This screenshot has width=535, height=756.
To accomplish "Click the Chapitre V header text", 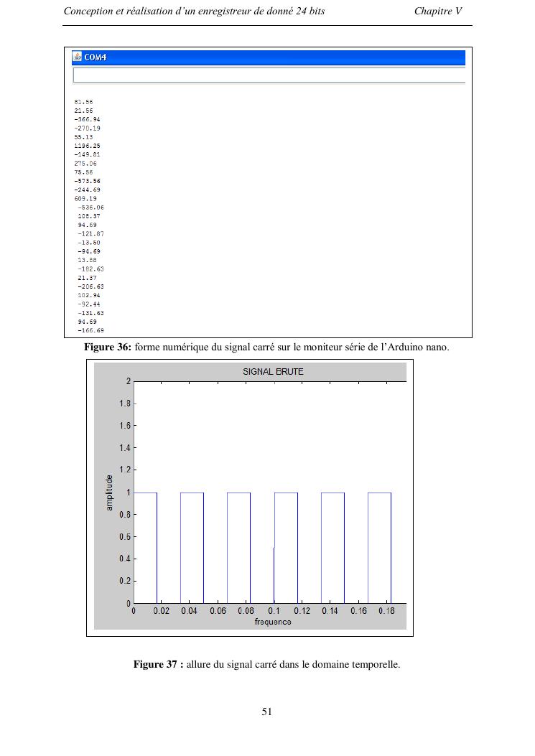I will click(438, 11).
